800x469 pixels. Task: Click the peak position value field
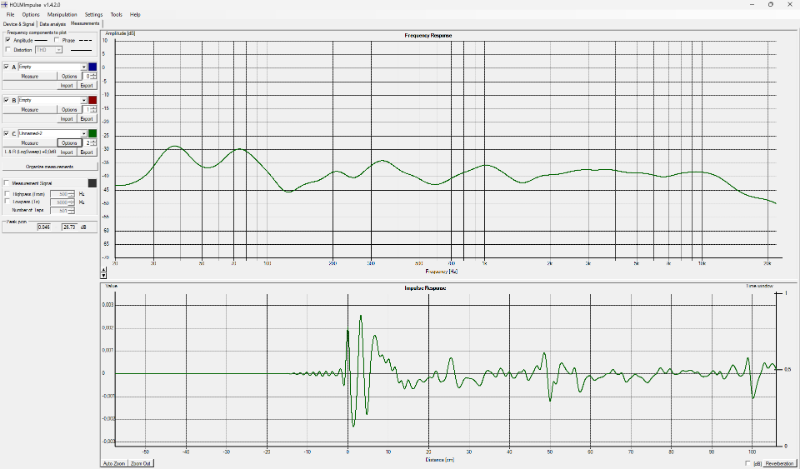pyautogui.click(x=44, y=227)
